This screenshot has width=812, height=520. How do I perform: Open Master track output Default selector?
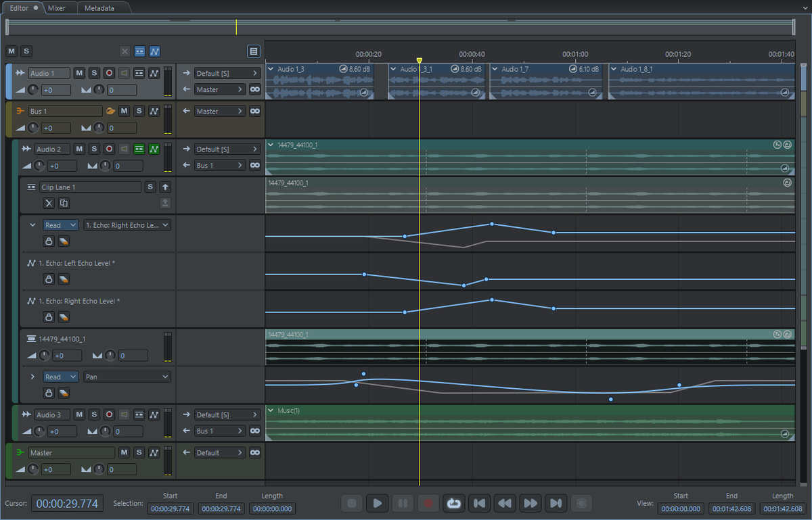[219, 452]
